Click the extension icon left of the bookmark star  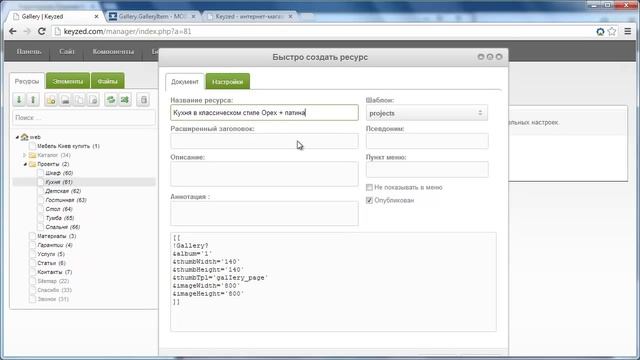point(600,31)
